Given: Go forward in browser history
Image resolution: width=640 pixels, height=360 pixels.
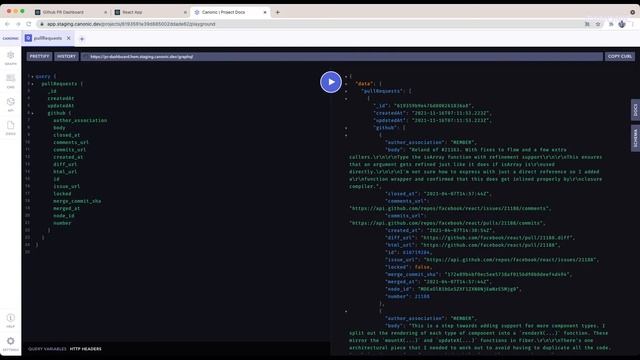Looking at the screenshot, I should pyautogui.click(x=18, y=24).
